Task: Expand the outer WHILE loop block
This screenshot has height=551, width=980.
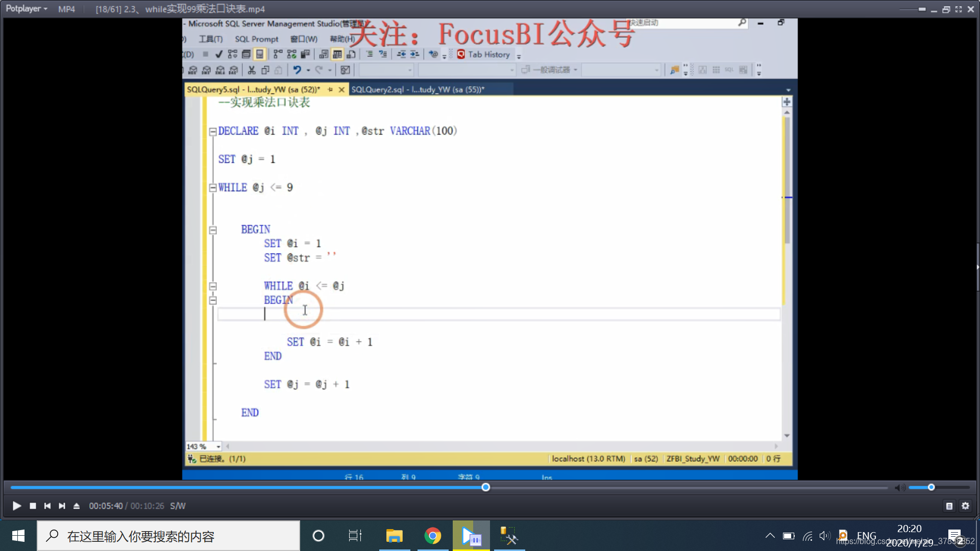Action: (x=211, y=187)
